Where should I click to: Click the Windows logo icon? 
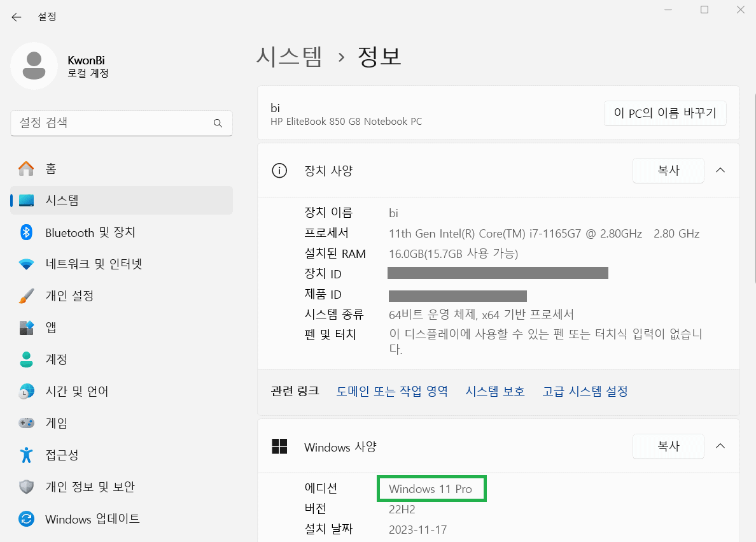pyautogui.click(x=279, y=446)
